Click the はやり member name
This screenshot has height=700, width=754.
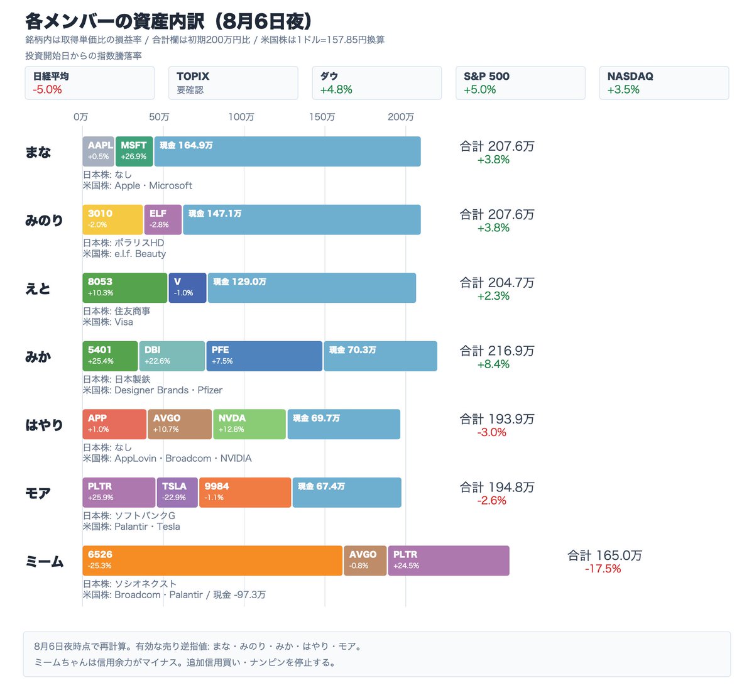point(45,425)
